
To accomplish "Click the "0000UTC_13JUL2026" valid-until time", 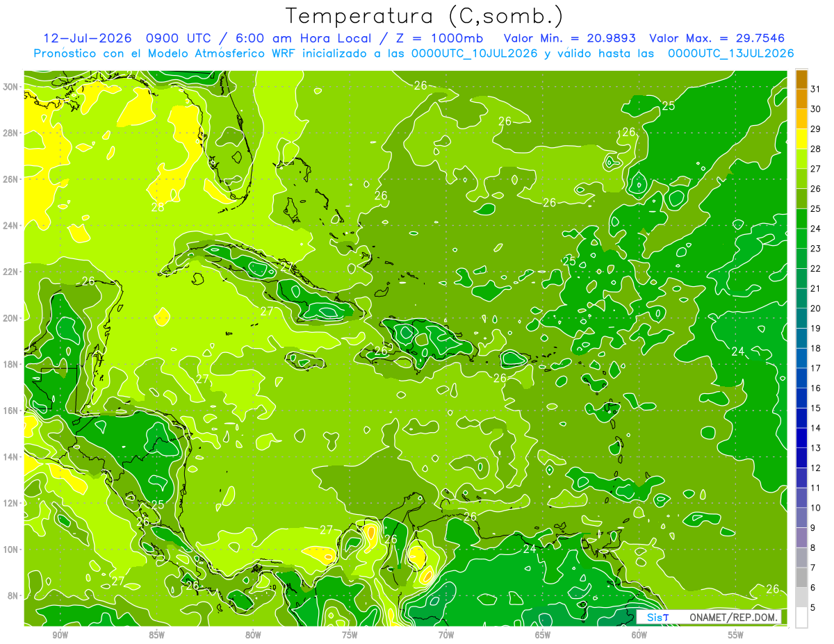I will tap(730, 53).
